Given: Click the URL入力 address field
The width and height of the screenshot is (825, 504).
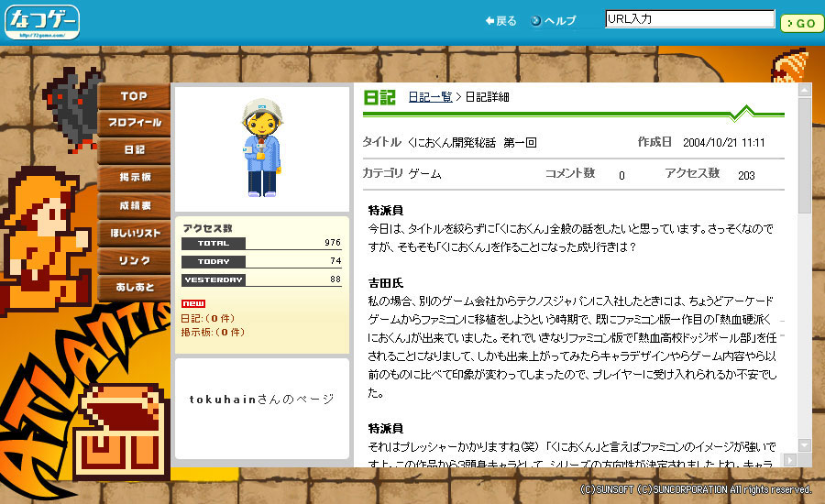Looking at the screenshot, I should click(689, 18).
